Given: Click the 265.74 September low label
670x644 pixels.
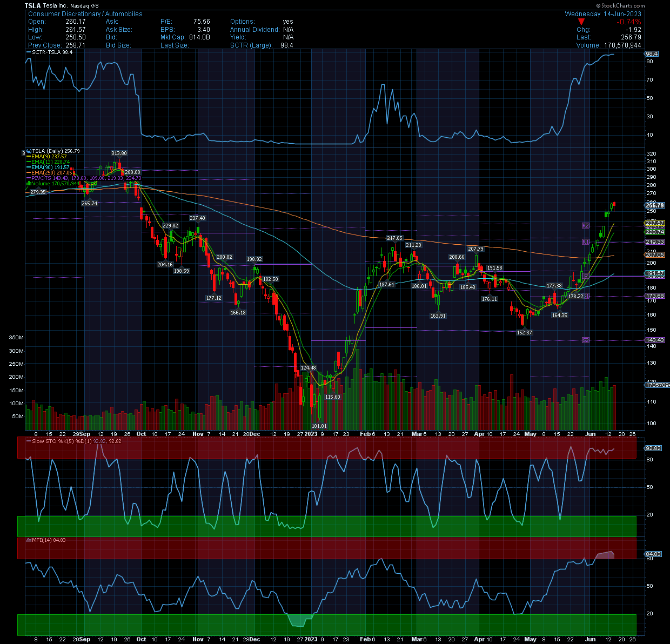Looking at the screenshot, I should pyautogui.click(x=89, y=204).
